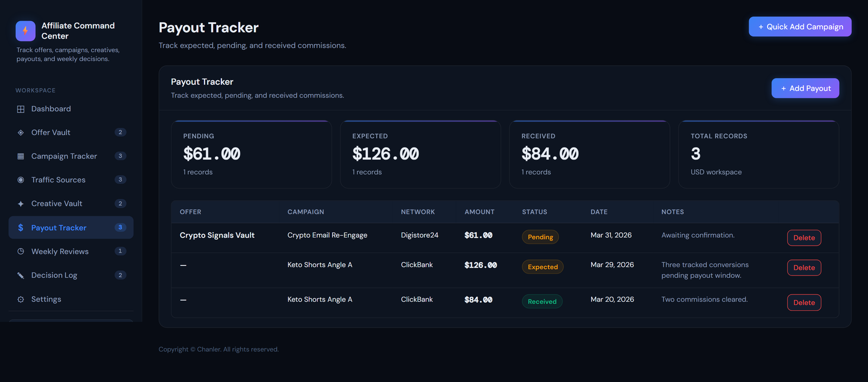Viewport: 868px width, 382px height.
Task: Click the Mar 20, 2026 date cell
Action: click(x=612, y=300)
